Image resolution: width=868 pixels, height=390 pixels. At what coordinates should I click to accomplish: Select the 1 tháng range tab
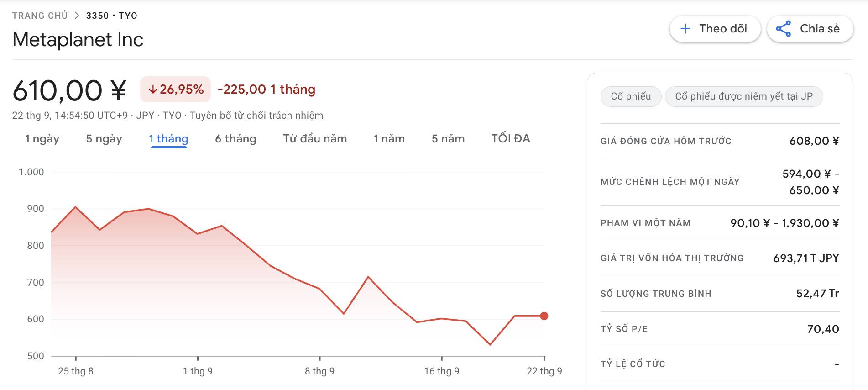[168, 139]
